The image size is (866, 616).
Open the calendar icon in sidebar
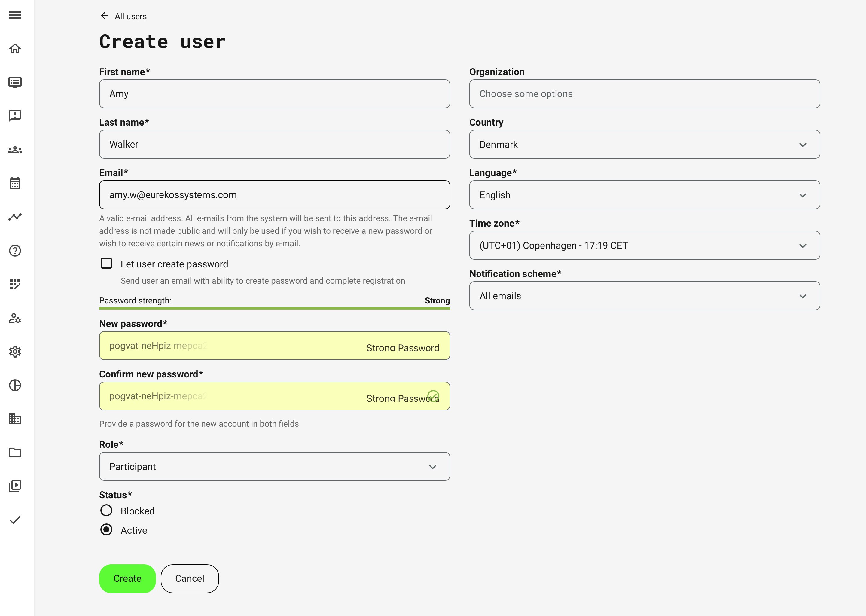point(15,184)
